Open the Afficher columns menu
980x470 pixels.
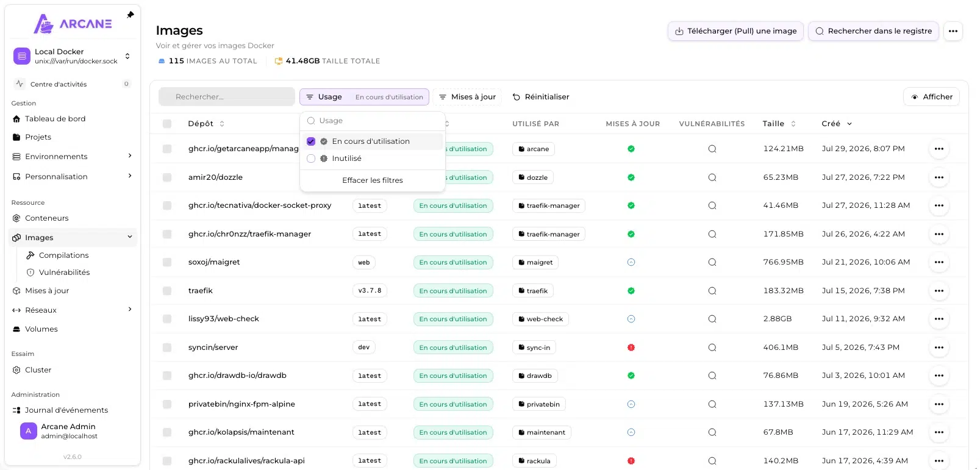(931, 97)
